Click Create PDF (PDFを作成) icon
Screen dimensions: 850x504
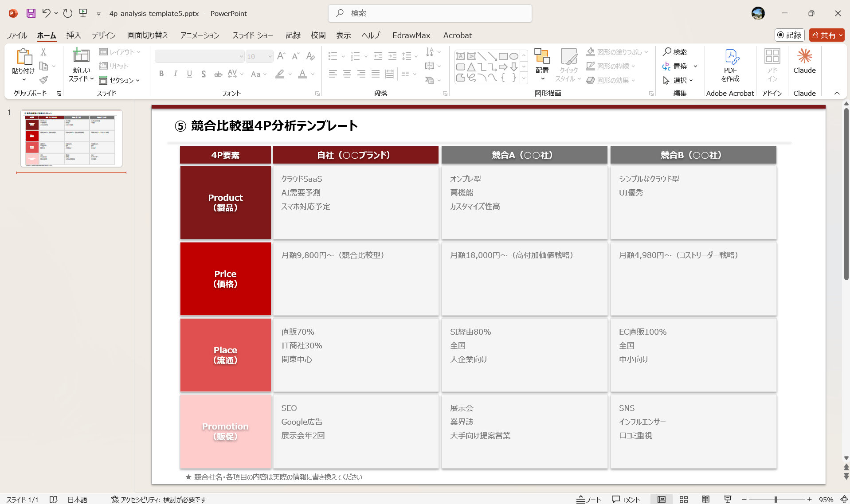coord(730,65)
